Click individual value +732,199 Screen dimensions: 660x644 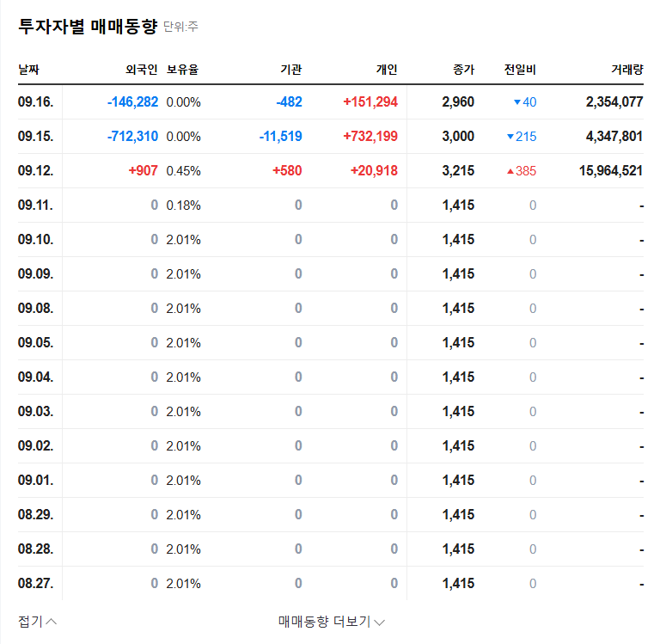pyautogui.click(x=370, y=137)
